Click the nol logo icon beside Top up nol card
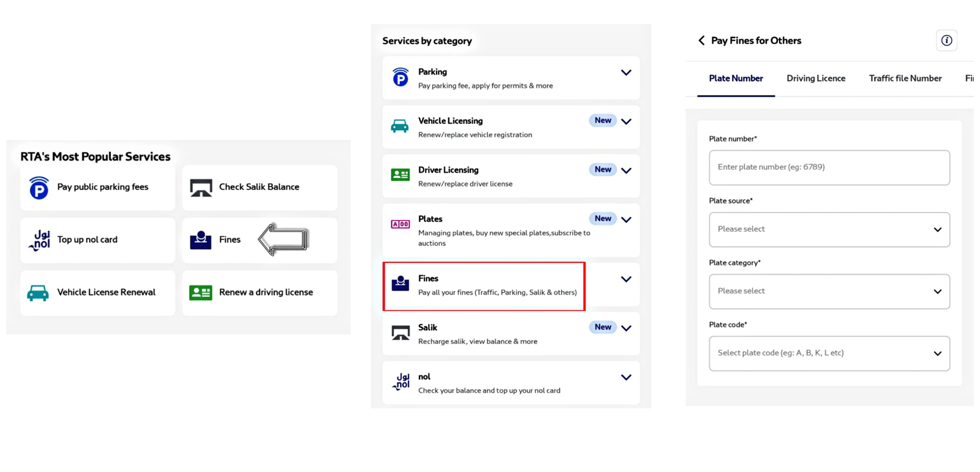The width and height of the screenshot is (980, 472). [39, 240]
